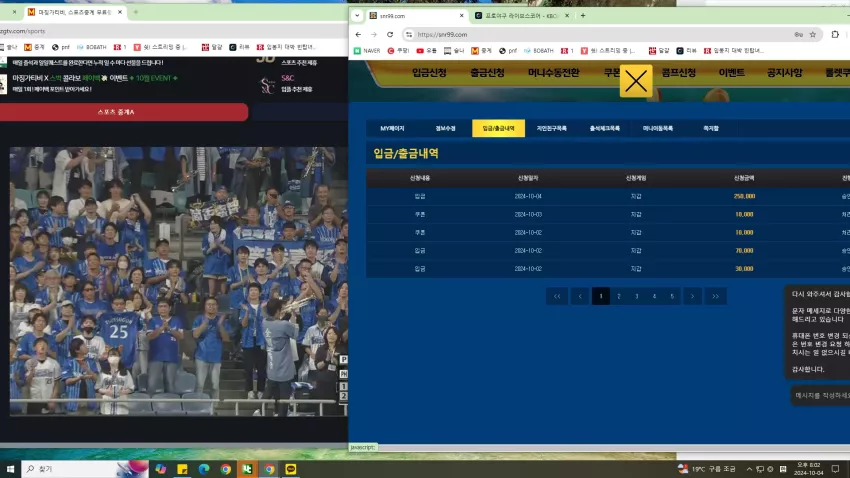
Task: Open the NAVER bookmark
Action: point(367,50)
